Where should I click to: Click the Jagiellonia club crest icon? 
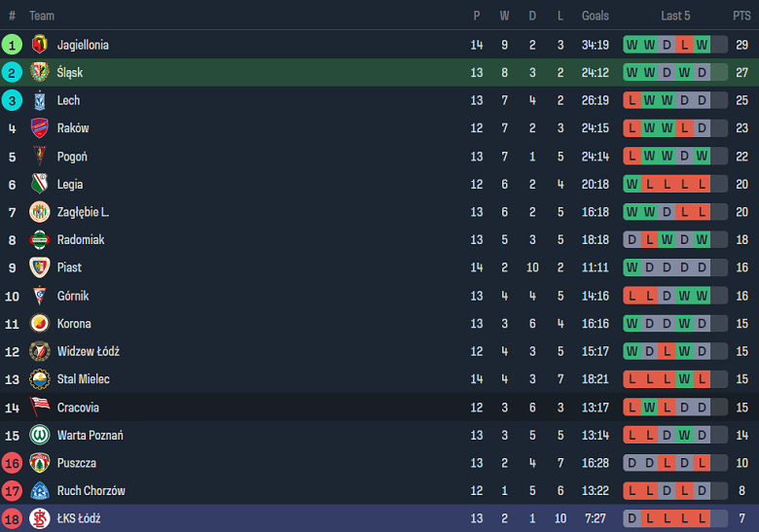[40, 45]
